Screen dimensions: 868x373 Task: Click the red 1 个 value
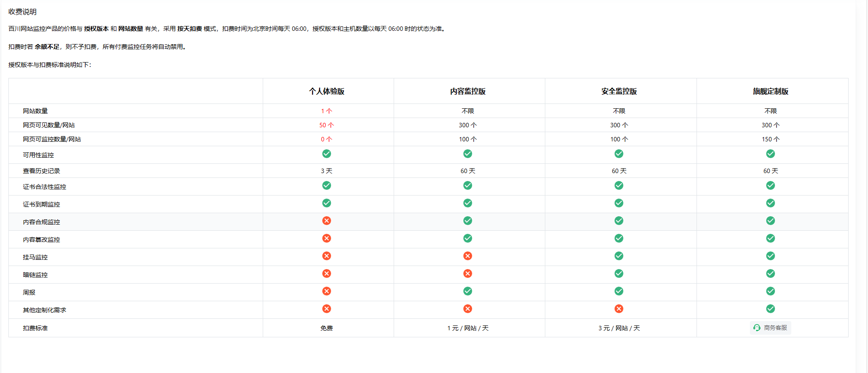pyautogui.click(x=327, y=111)
